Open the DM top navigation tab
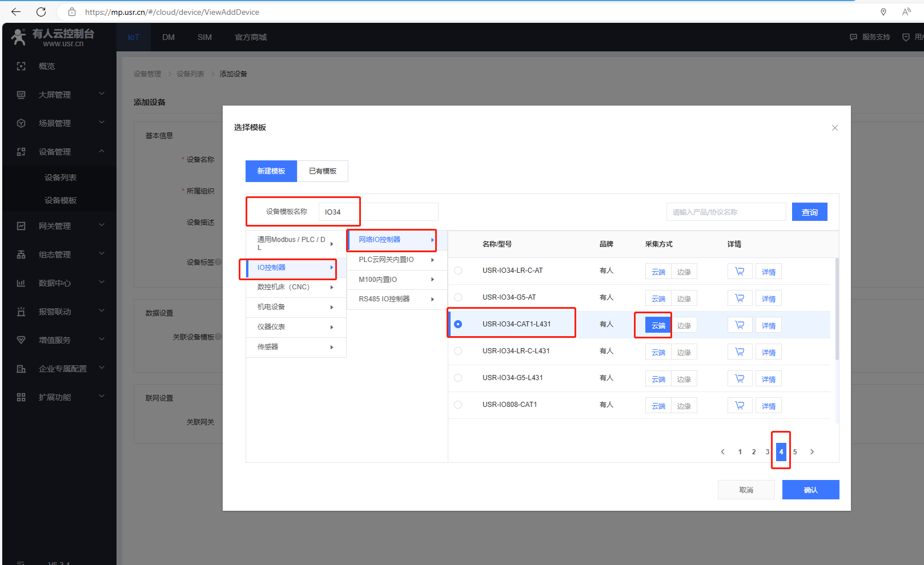Screen dimensions: 924x565 168,37
